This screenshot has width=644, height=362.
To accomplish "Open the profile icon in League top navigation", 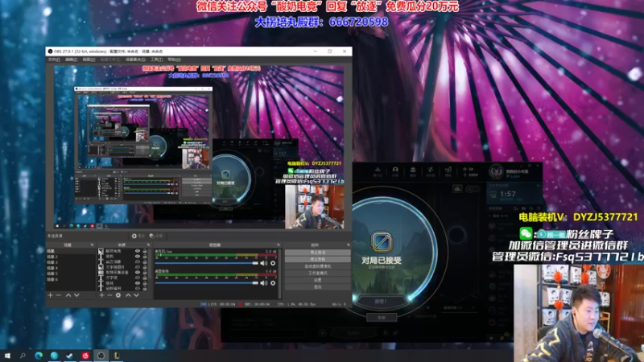I will 395,171.
